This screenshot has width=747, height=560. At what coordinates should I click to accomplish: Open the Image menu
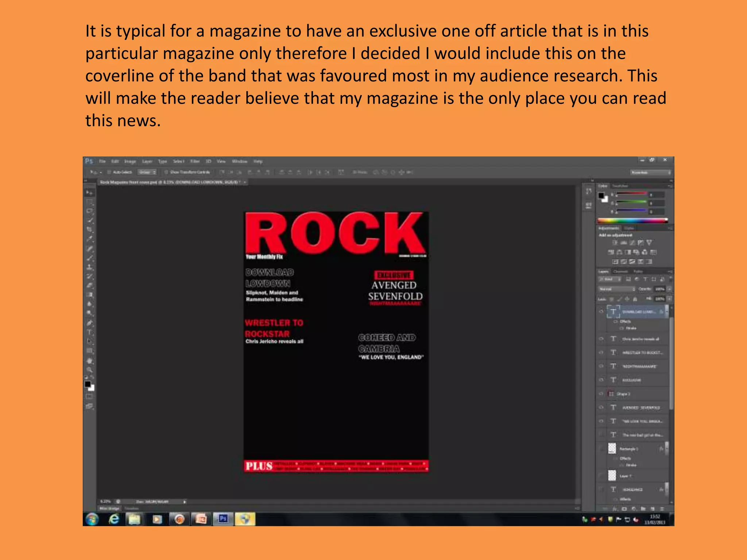pyautogui.click(x=130, y=161)
